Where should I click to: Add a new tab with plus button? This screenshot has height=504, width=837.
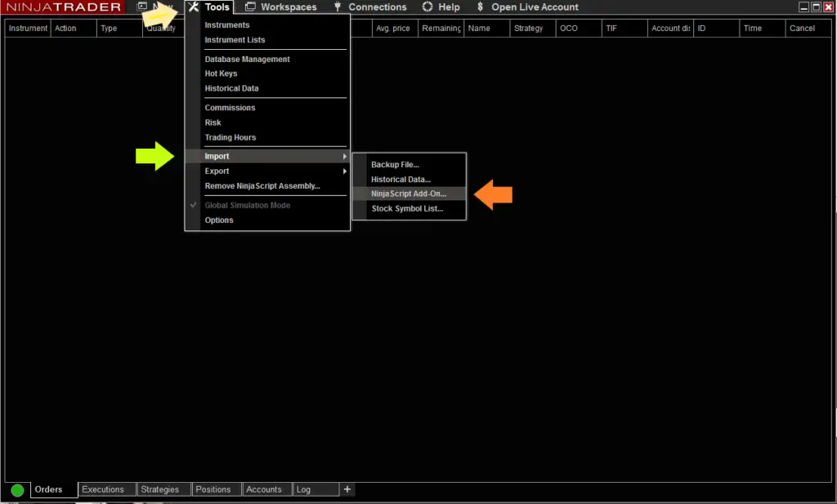pos(347,489)
